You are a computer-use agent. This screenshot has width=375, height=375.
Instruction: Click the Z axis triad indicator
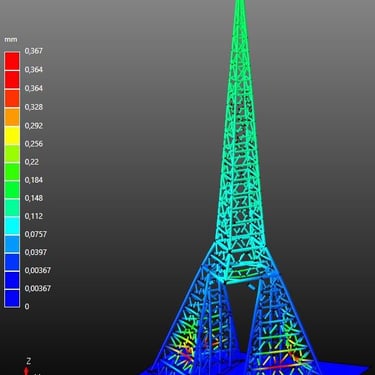28,366
